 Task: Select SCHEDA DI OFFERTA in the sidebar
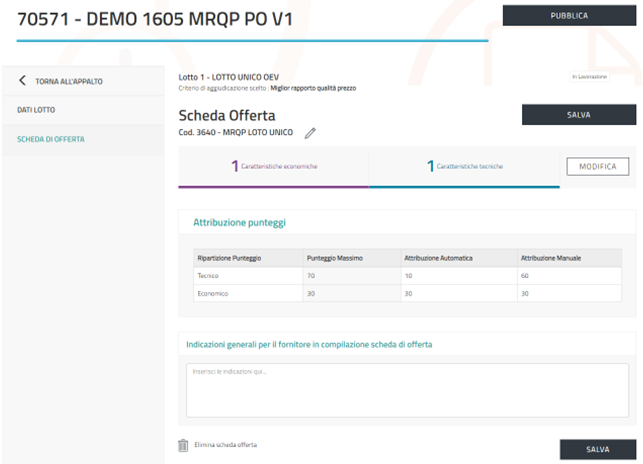click(x=51, y=139)
